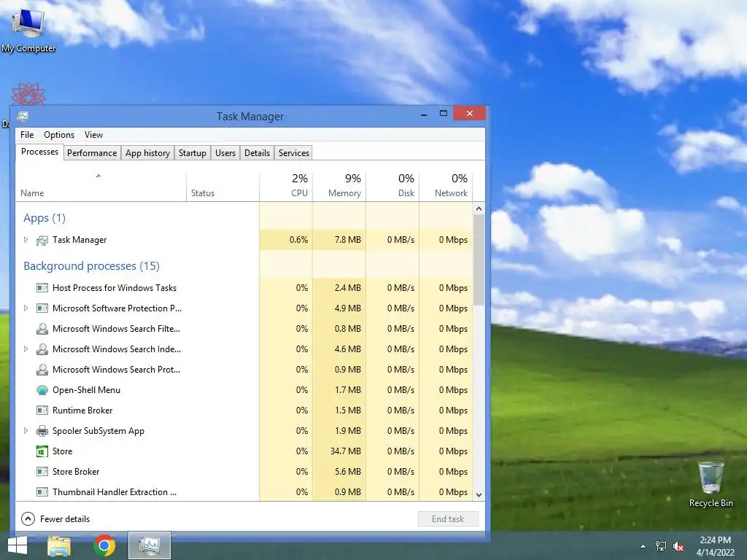Click the Task Manager process row icon

pyautogui.click(x=42, y=240)
